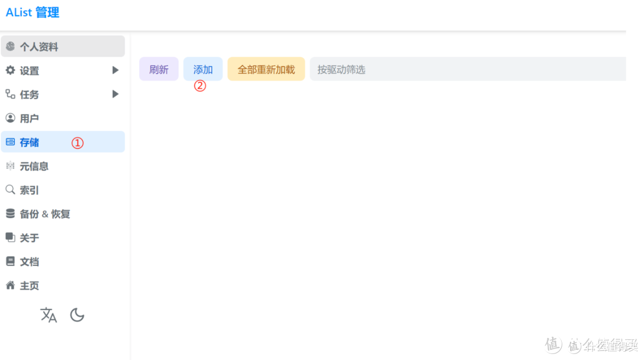Click the user avatar icon for 用户
644x360 pixels.
click(10, 118)
